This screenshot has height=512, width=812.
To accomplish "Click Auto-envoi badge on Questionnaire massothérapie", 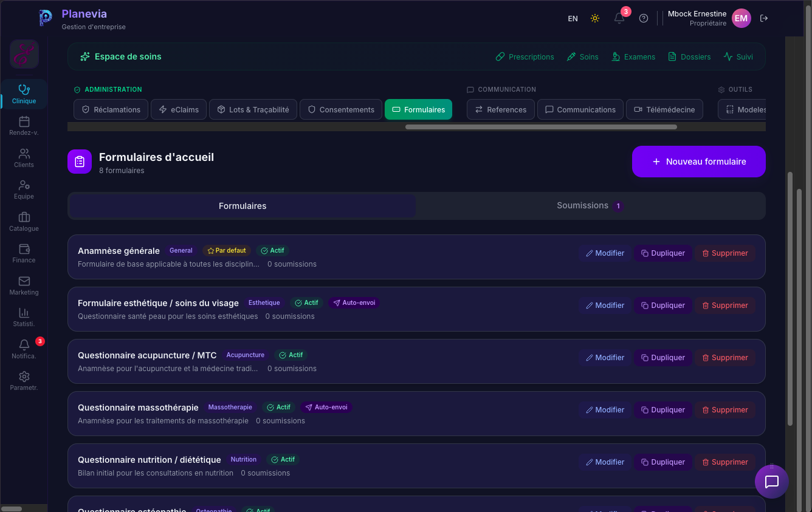I will tap(326, 407).
